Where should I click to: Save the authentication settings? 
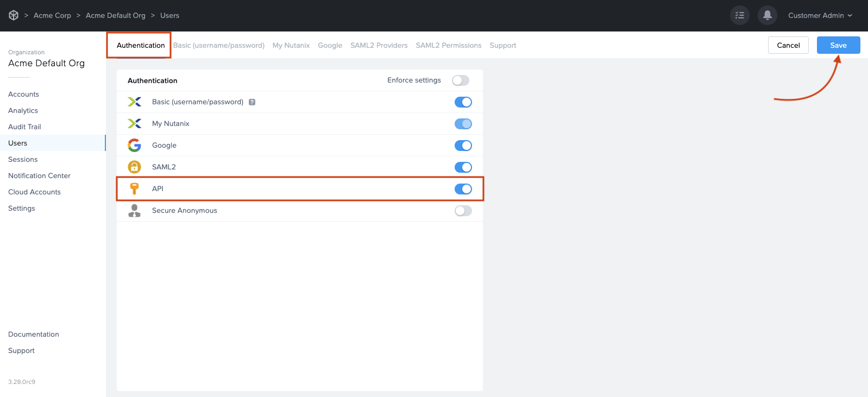[x=838, y=45]
